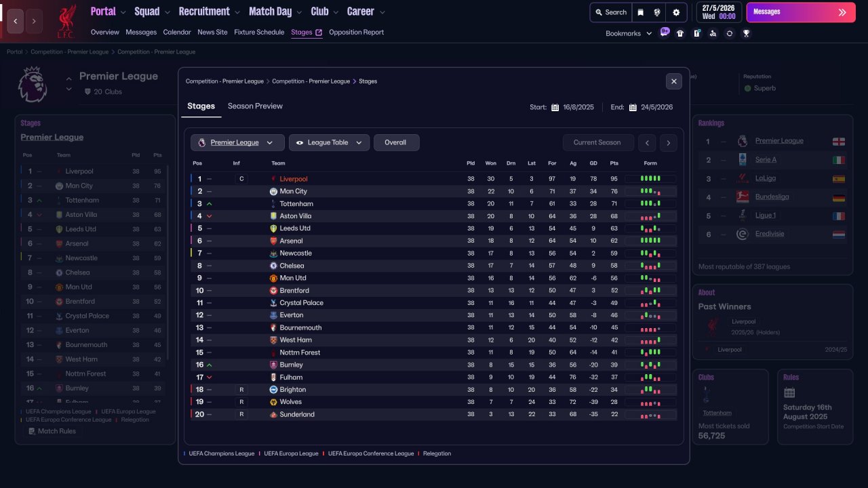
Task: Open the Match Rules button
Action: click(52, 431)
